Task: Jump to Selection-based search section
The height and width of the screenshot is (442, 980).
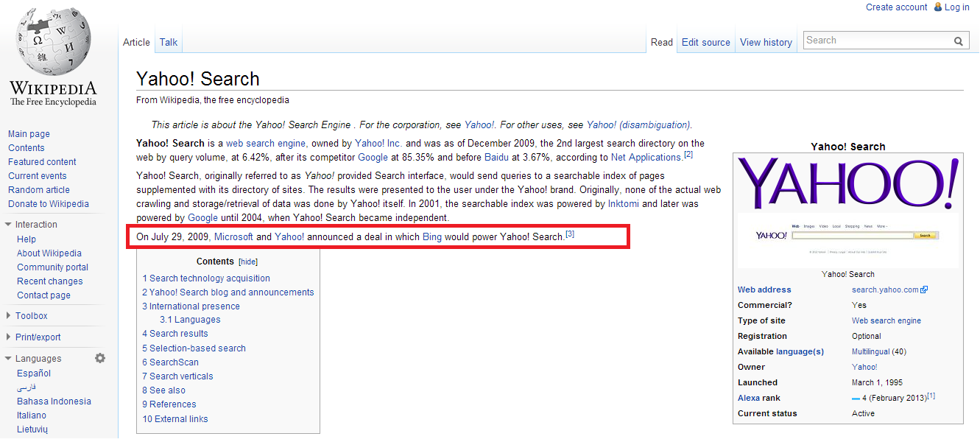Action: pos(194,348)
